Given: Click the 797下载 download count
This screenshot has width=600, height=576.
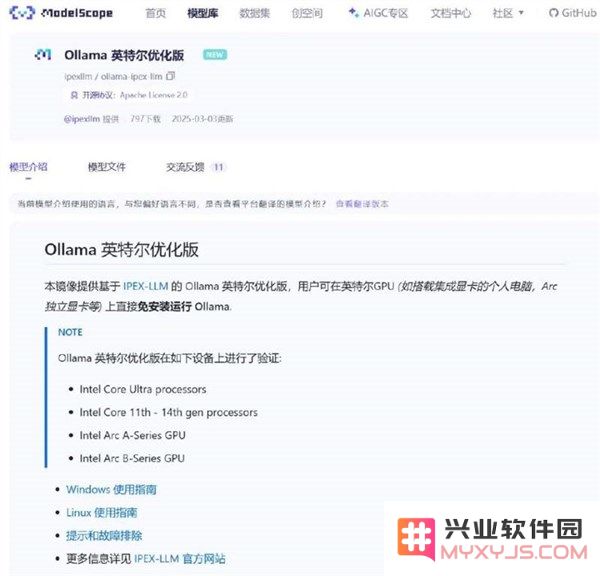Looking at the screenshot, I should tap(145, 119).
